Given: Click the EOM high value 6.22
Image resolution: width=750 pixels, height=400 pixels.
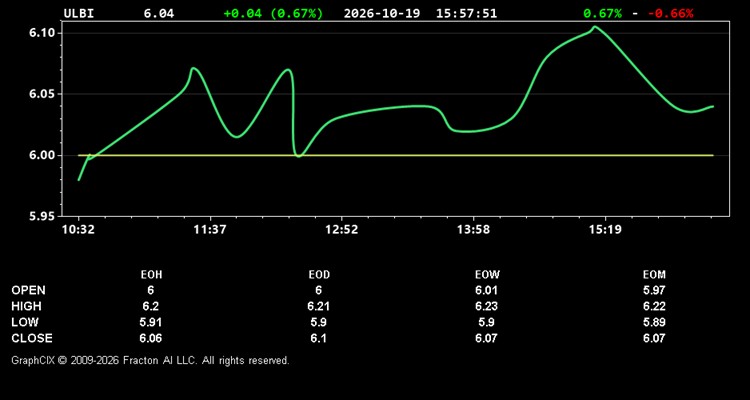Looking at the screenshot, I should [x=654, y=306].
